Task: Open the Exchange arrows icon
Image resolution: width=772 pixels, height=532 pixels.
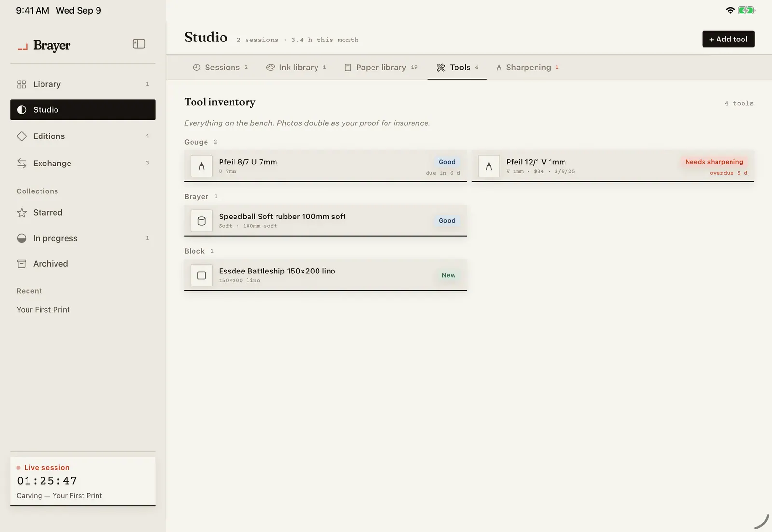Action: tap(22, 163)
